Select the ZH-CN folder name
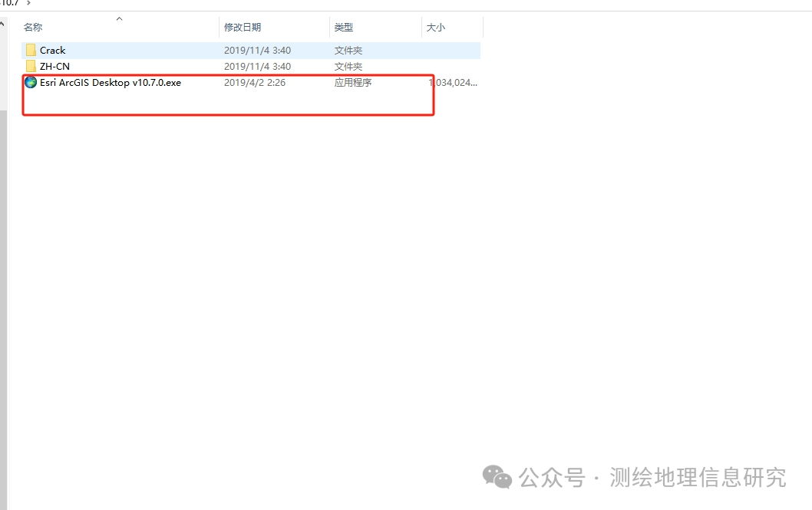The height and width of the screenshot is (510, 812). [55, 66]
